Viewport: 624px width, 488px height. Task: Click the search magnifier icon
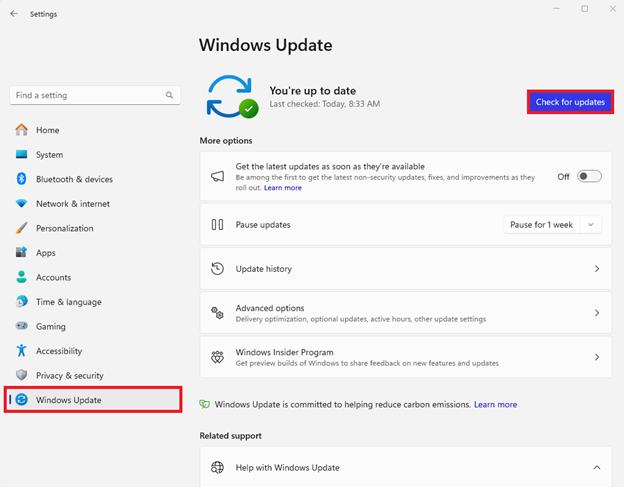click(x=170, y=95)
